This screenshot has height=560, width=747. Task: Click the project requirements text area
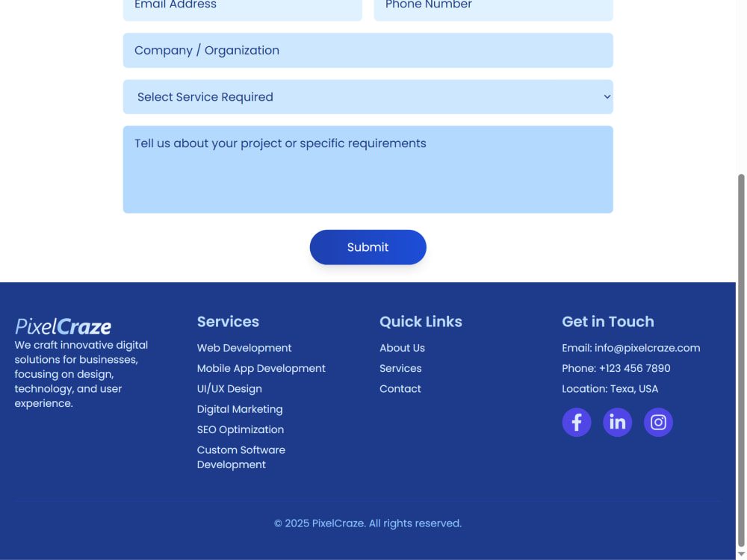(x=368, y=169)
